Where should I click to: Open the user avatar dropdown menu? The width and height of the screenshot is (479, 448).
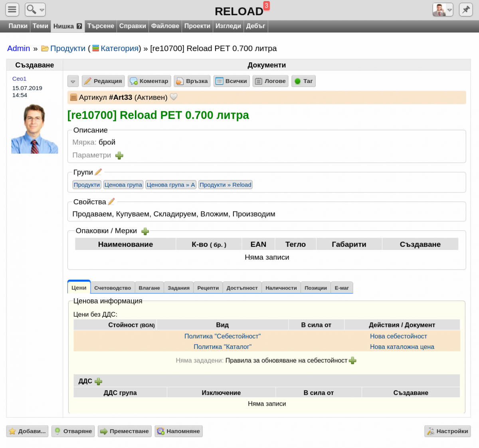[x=443, y=9]
